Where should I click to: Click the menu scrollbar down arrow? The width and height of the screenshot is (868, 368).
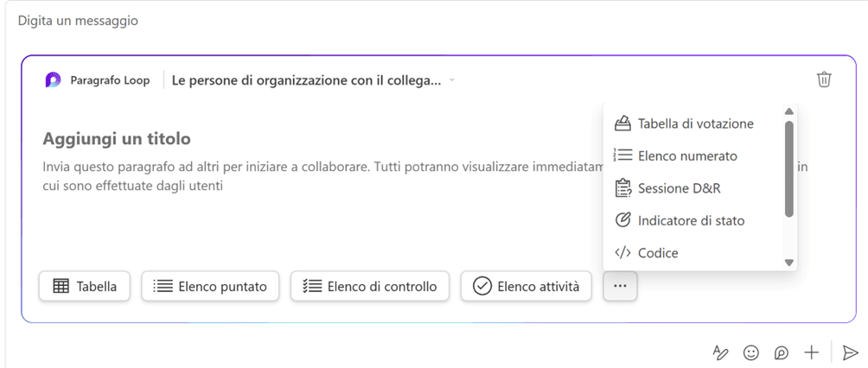(789, 263)
